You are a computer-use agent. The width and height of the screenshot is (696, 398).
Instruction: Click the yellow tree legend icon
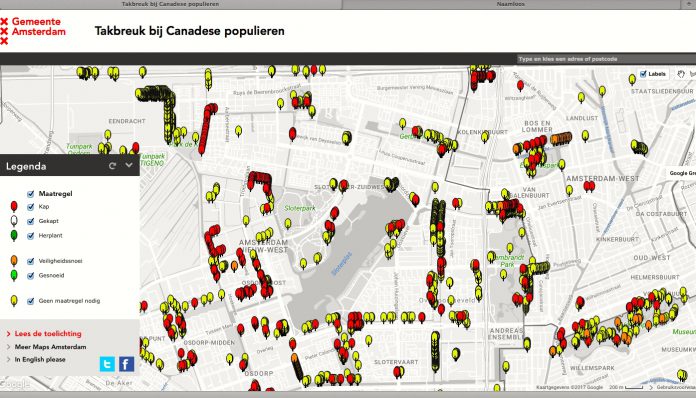pyautogui.click(x=14, y=301)
